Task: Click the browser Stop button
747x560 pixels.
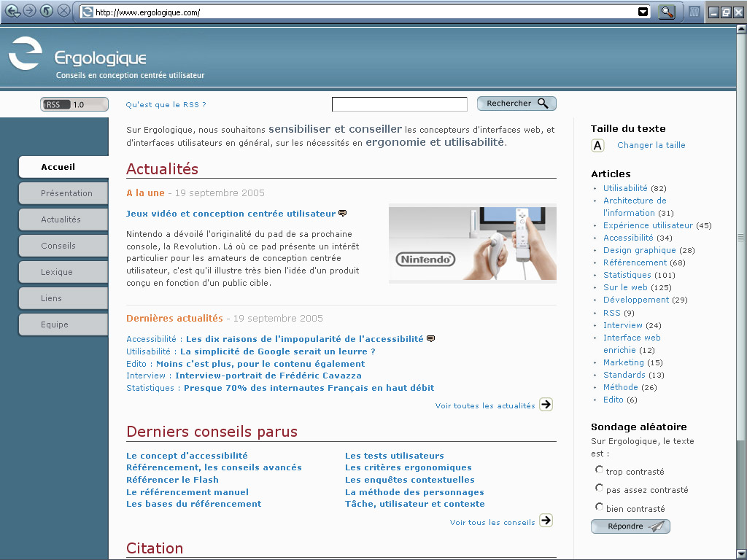Action: [x=64, y=11]
